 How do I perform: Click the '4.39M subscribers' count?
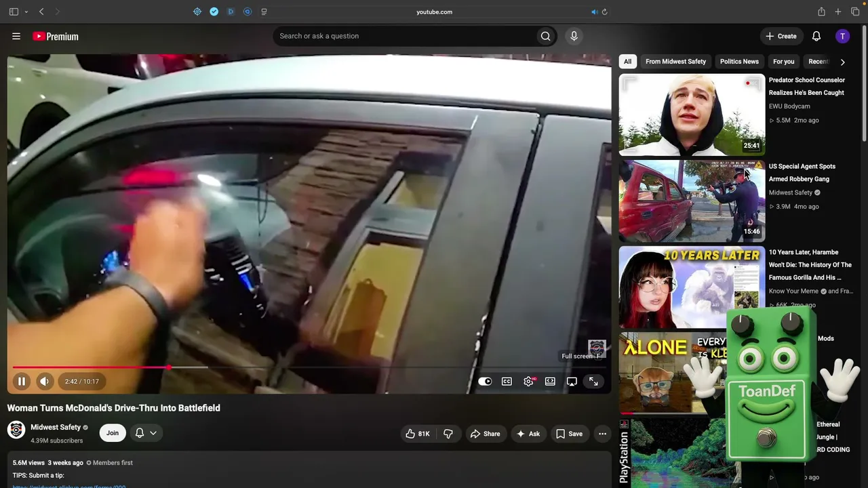pyautogui.click(x=56, y=441)
